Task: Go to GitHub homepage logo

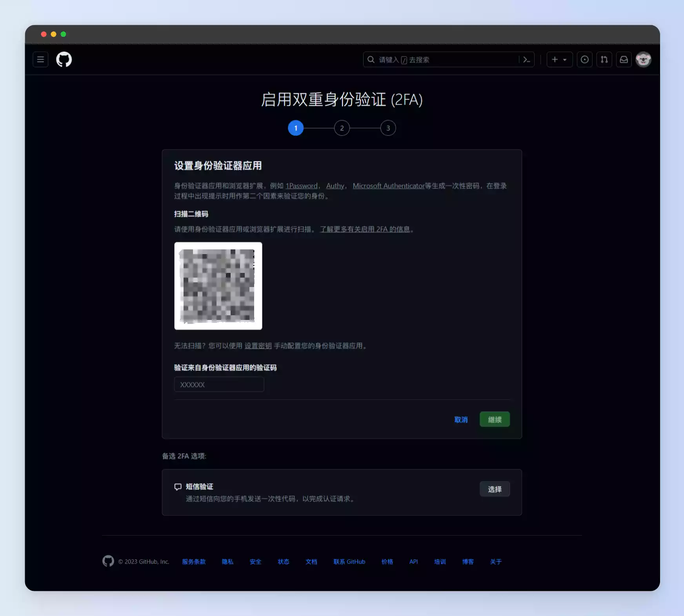Action: pyautogui.click(x=64, y=60)
